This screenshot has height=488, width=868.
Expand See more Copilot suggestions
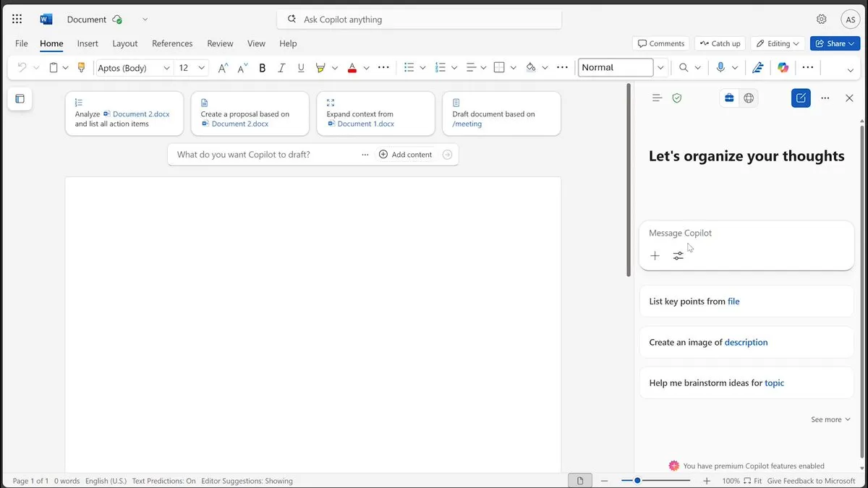tap(829, 419)
